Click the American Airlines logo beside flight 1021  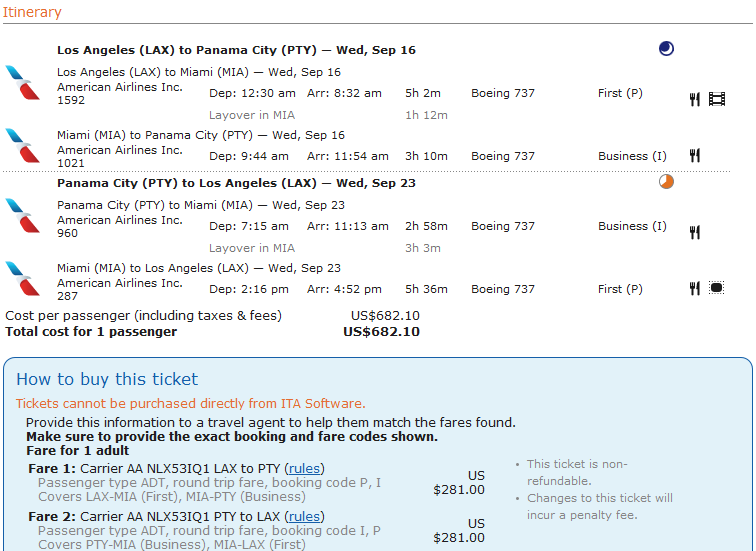tap(23, 146)
